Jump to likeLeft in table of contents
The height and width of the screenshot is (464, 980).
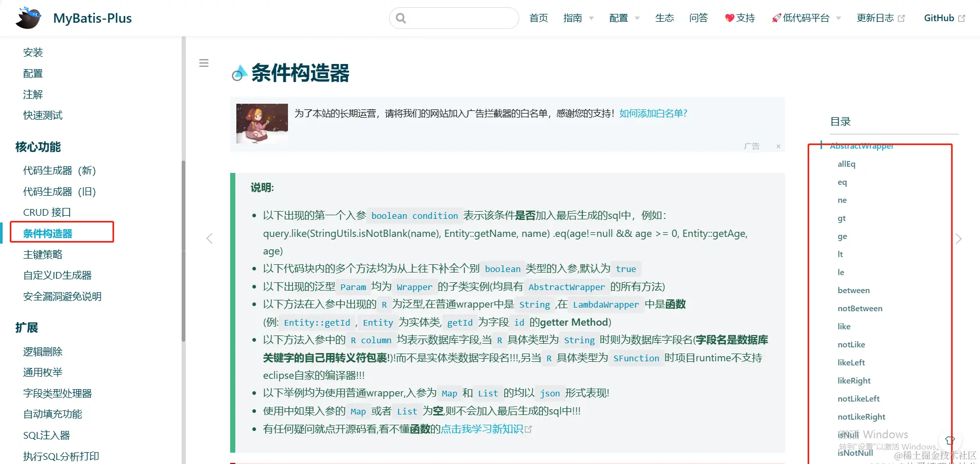click(x=852, y=363)
